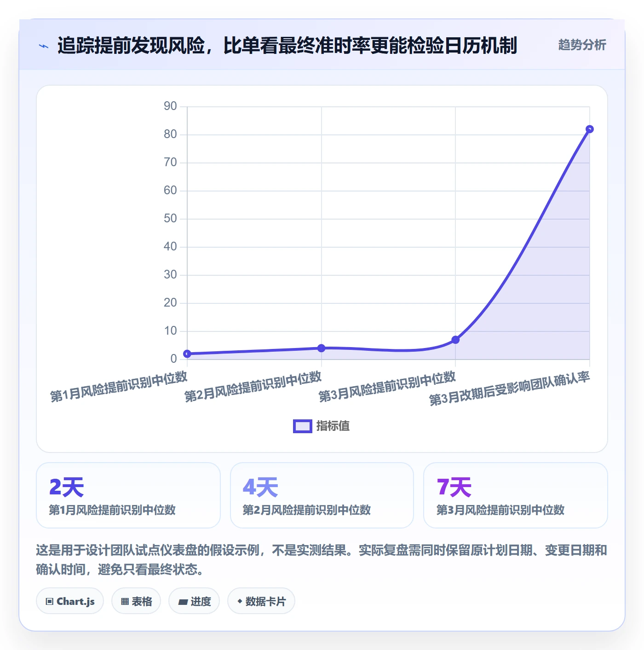The width and height of the screenshot is (644, 650).
Task: Select the 第2月 data point on chart
Action: pos(322,348)
